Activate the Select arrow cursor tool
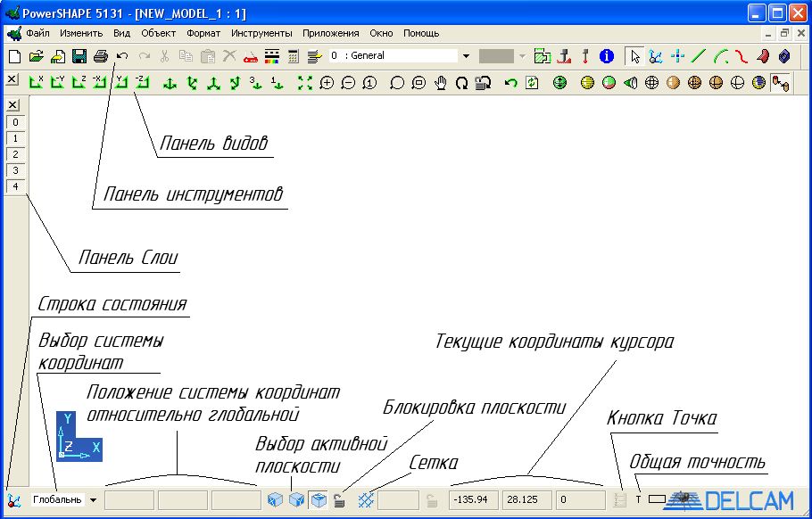 [x=635, y=56]
